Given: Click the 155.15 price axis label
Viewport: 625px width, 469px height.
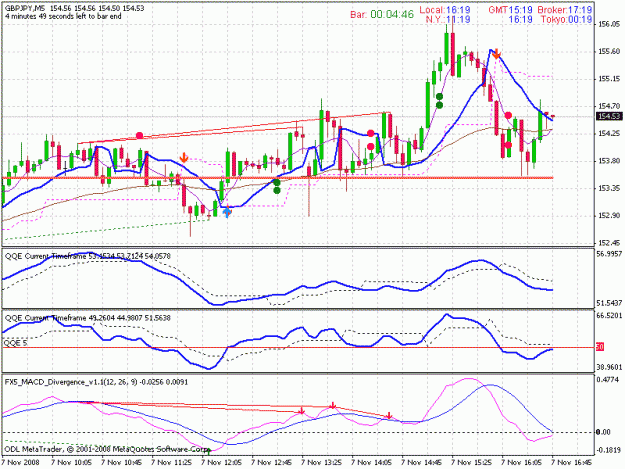Looking at the screenshot, I should (x=609, y=79).
